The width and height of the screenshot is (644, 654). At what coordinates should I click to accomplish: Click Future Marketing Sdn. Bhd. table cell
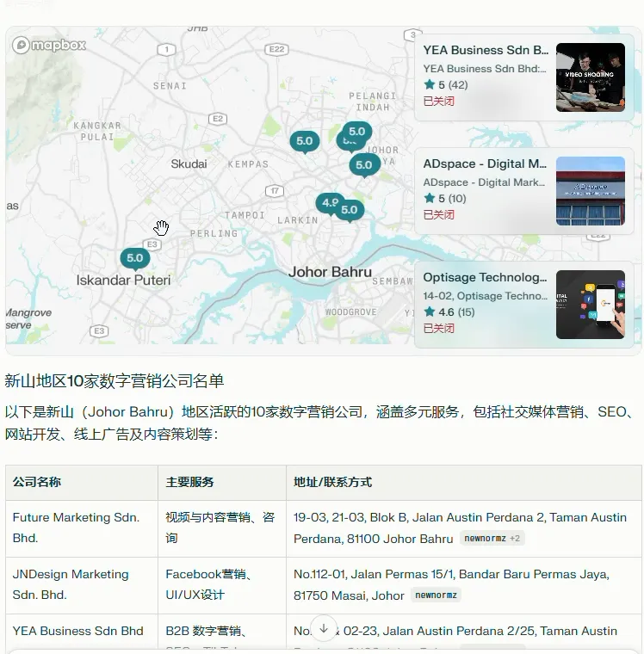click(x=82, y=528)
